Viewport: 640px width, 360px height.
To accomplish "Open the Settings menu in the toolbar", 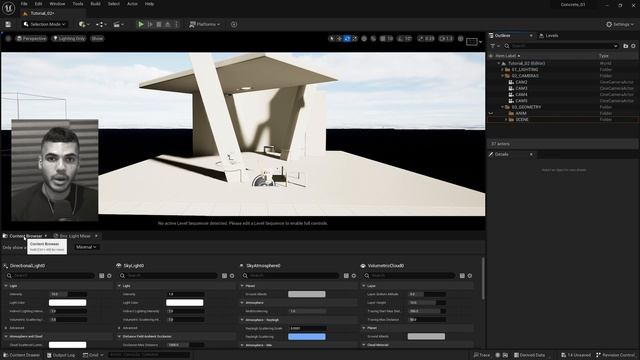I will tap(620, 24).
